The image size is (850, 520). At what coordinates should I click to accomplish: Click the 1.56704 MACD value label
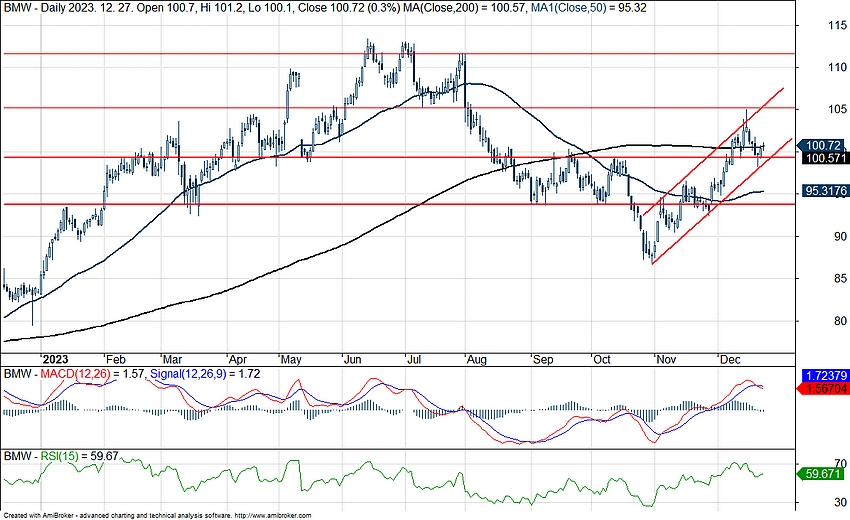tap(824, 388)
